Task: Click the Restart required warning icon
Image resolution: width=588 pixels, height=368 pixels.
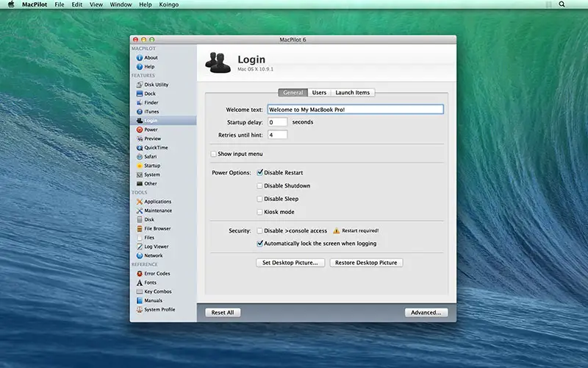Action: tap(337, 230)
